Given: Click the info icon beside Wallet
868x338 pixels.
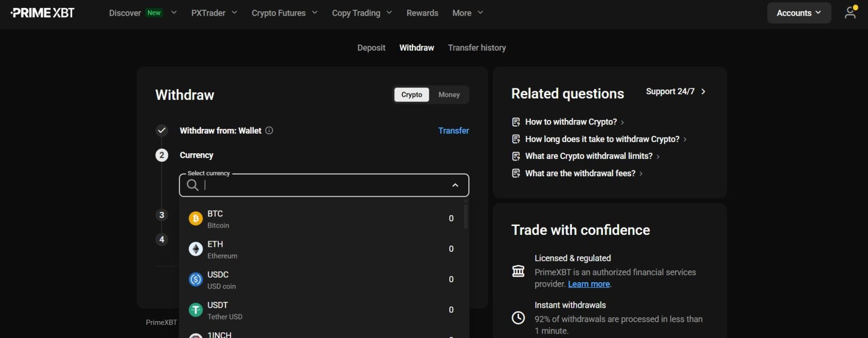Looking at the screenshot, I should (269, 131).
